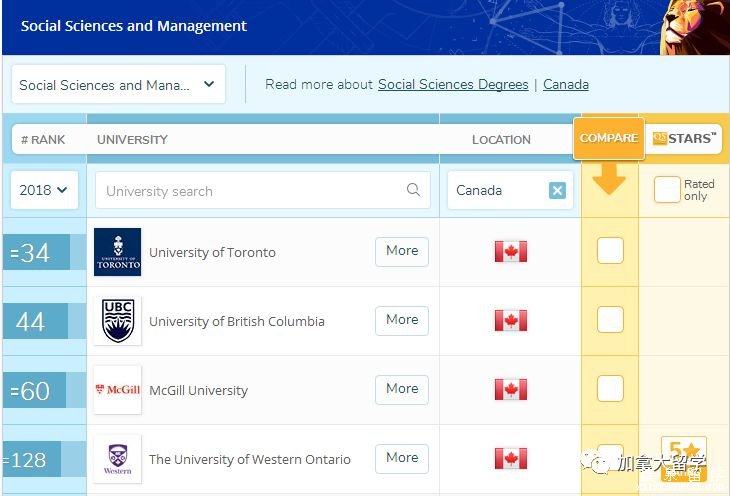Open the 2018 year dropdown
This screenshot has height=496, width=730.
click(44, 190)
